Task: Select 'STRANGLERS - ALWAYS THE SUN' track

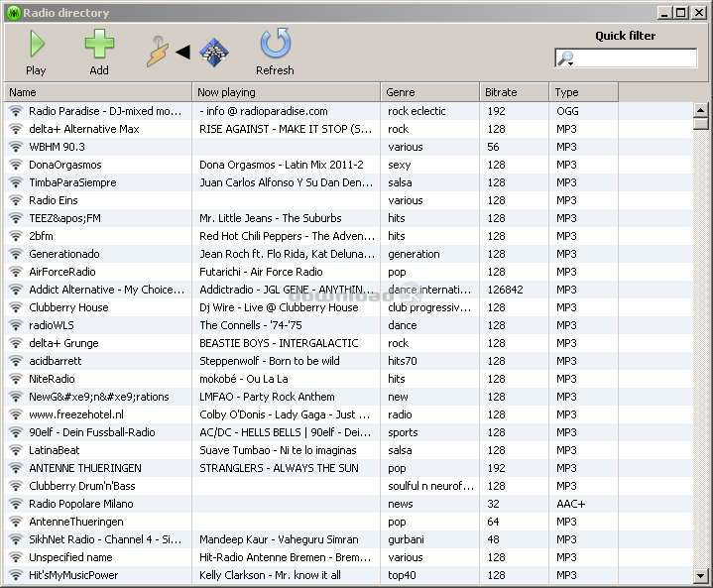Action: pyautogui.click(x=279, y=468)
